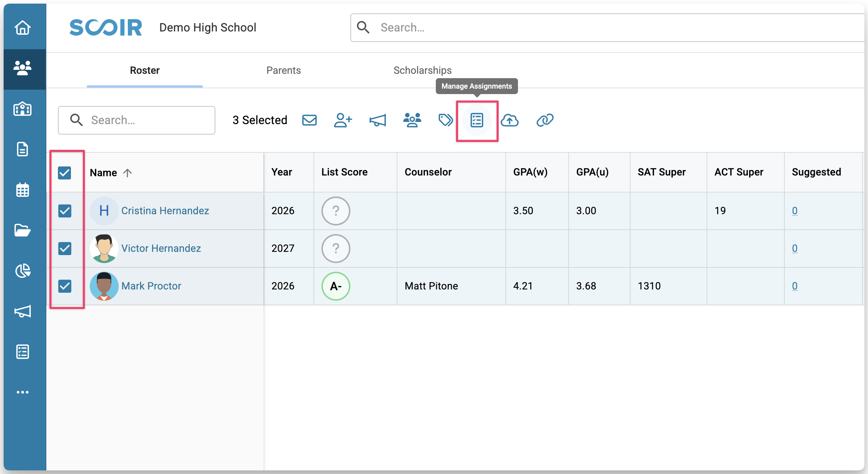Open the calendar icon in left sidebar
Viewport: 868px width, 474px height.
22,190
